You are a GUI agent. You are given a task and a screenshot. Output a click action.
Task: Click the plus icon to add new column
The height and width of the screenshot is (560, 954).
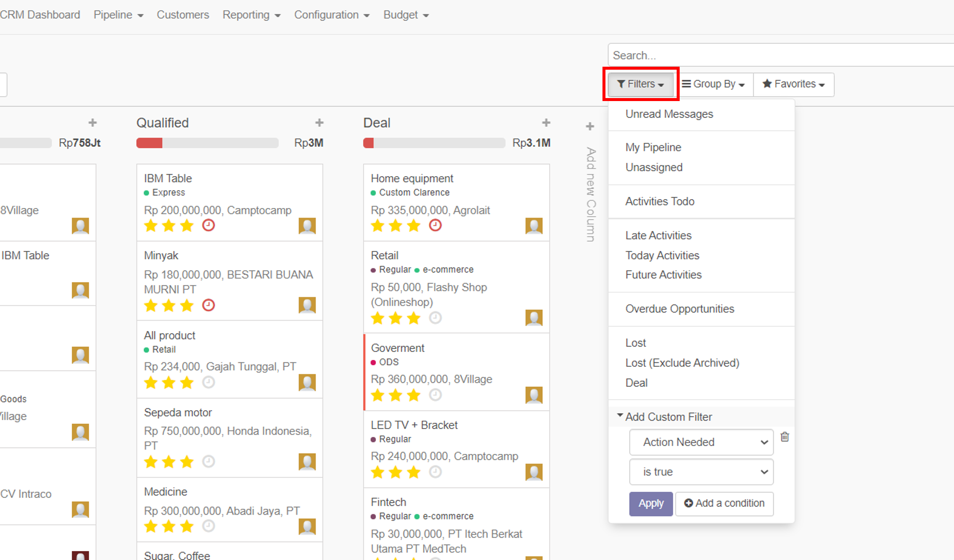(x=590, y=126)
